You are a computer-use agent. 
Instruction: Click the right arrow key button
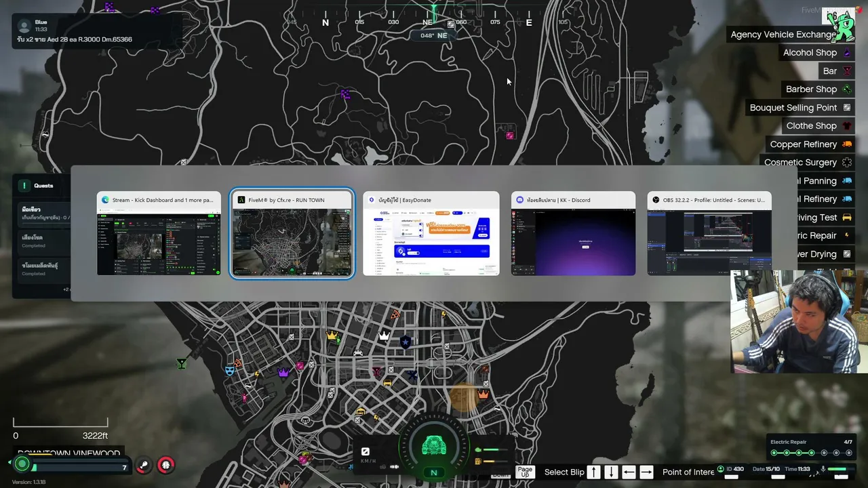click(646, 472)
